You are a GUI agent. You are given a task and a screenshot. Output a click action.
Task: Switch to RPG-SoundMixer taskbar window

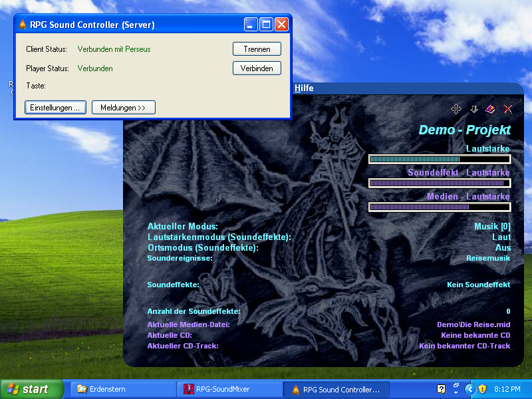pos(230,389)
